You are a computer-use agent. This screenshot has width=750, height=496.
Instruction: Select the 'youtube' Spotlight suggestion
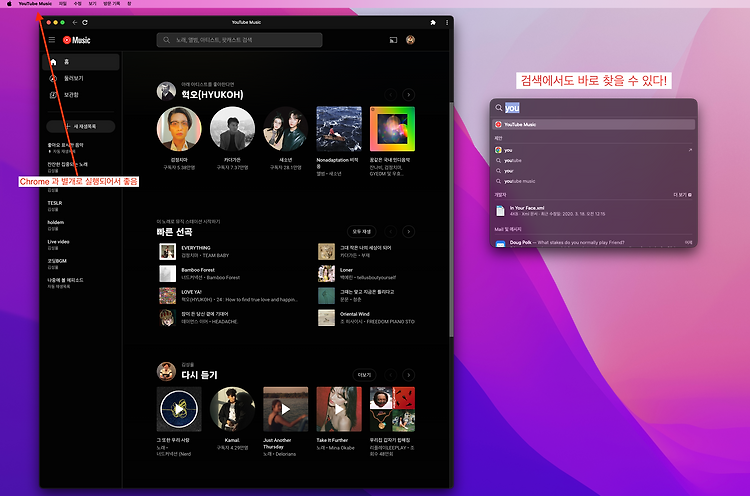(593, 161)
